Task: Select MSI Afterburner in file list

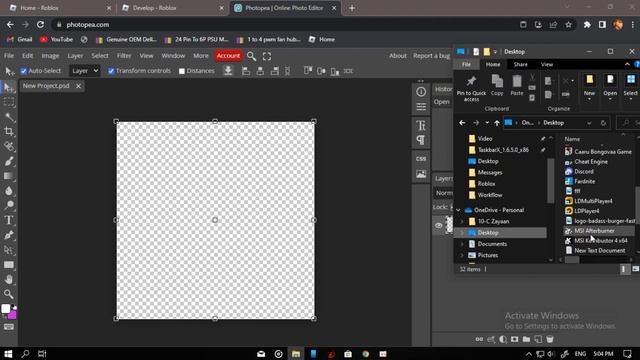Action: 594,231
